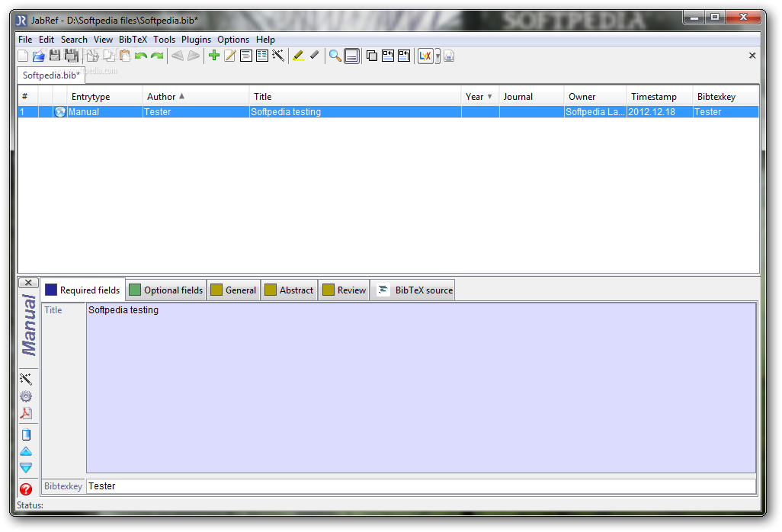Click the Save database floppy icon
Image resolution: width=782 pixels, height=532 pixels.
click(55, 56)
